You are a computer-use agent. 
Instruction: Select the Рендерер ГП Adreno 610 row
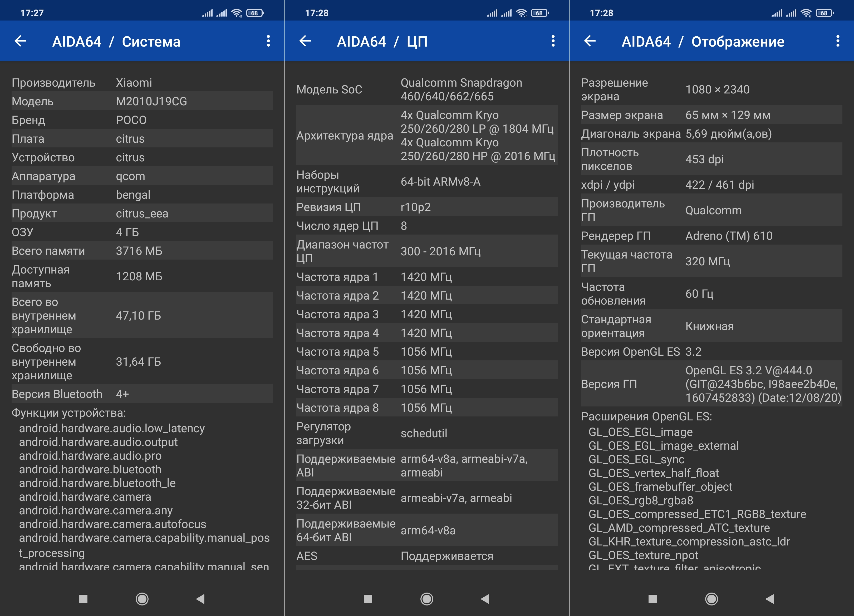(x=711, y=236)
